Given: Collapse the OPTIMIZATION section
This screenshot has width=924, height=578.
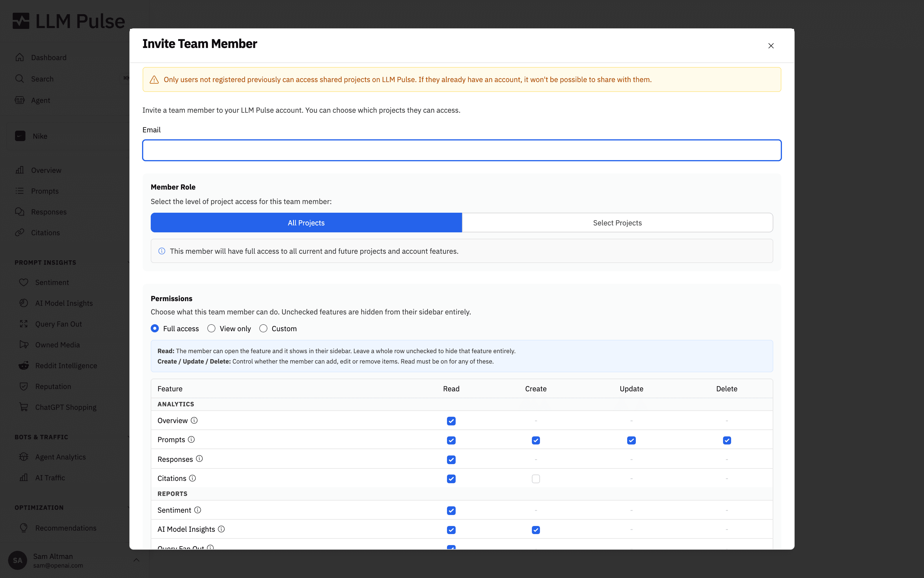Looking at the screenshot, I should click(x=72, y=507).
